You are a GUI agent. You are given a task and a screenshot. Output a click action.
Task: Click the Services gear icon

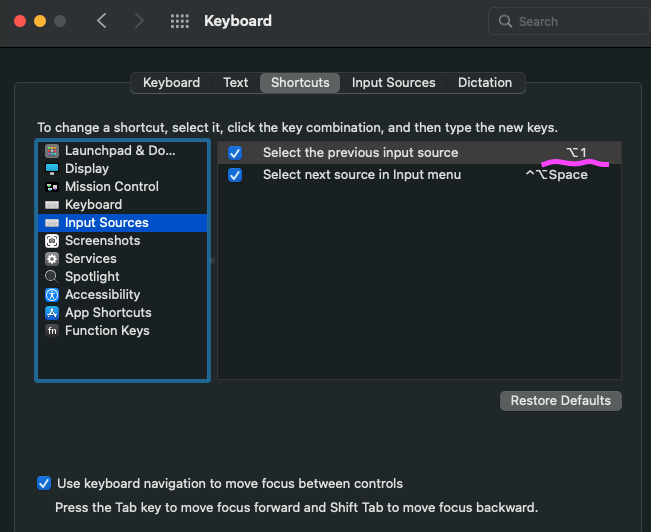point(52,259)
